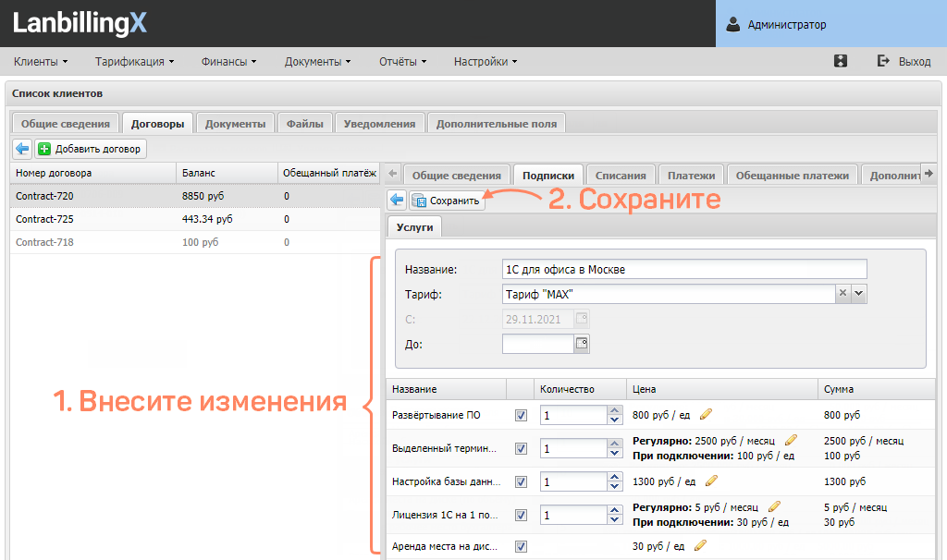Click the Сумма column header
This screenshot has width=947, height=560.
click(876, 389)
